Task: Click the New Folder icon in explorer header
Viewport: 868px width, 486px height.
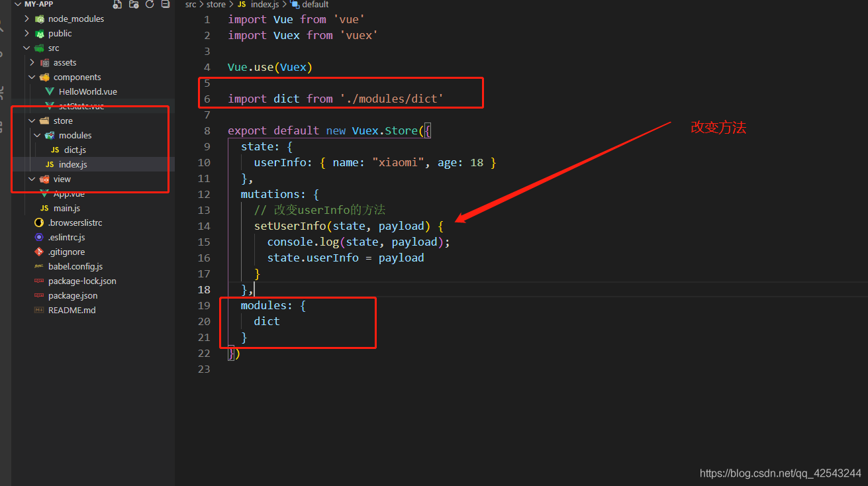Action: coord(134,4)
